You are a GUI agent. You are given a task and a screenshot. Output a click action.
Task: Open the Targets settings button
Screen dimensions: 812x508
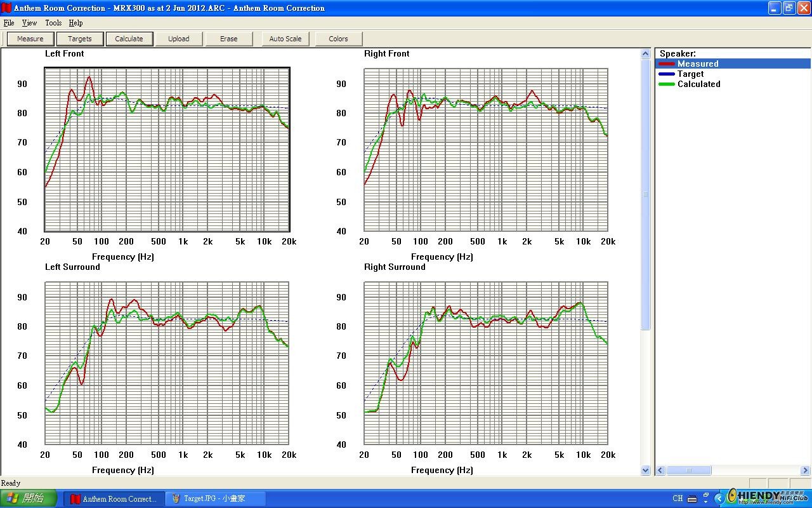[x=80, y=39]
